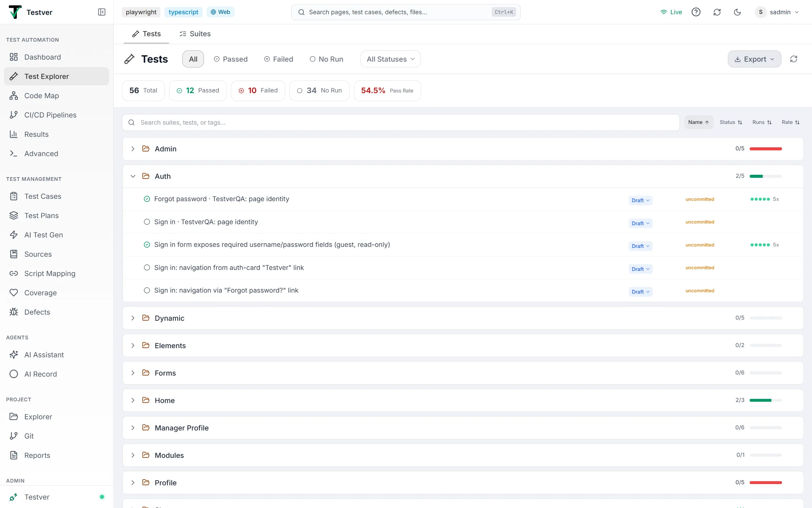
Task: Click the Home folder progress bar
Action: (766, 400)
